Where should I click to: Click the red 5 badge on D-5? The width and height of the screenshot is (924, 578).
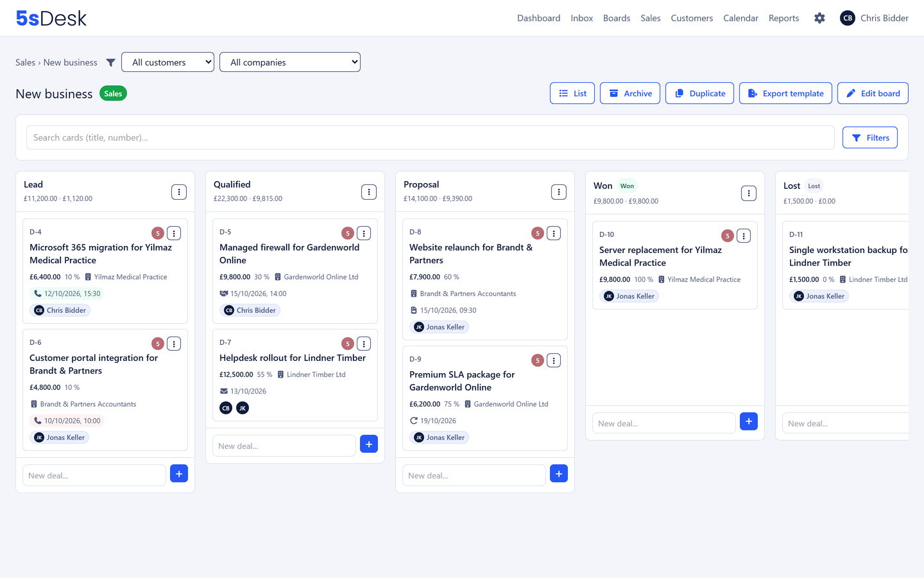pyautogui.click(x=348, y=233)
